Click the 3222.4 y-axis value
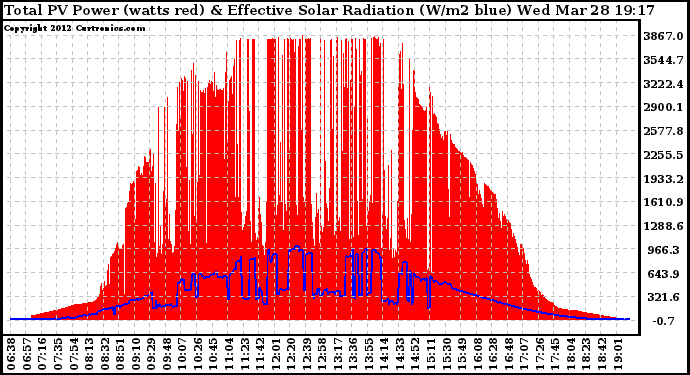690x375 pixels. click(x=663, y=84)
